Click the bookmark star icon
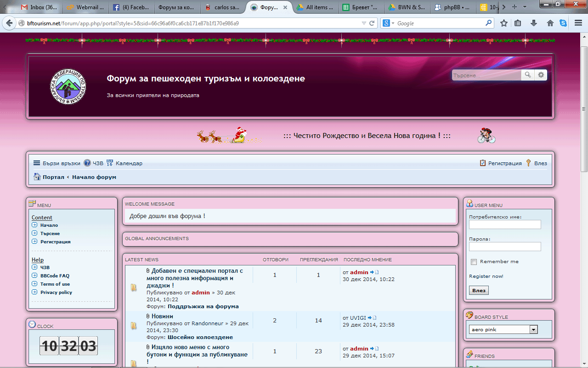Viewport: 588px width, 368px height. click(504, 23)
